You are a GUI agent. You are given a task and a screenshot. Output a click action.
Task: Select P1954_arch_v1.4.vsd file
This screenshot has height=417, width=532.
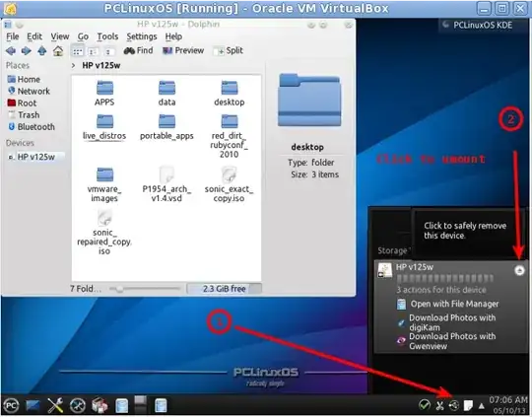[166, 184]
